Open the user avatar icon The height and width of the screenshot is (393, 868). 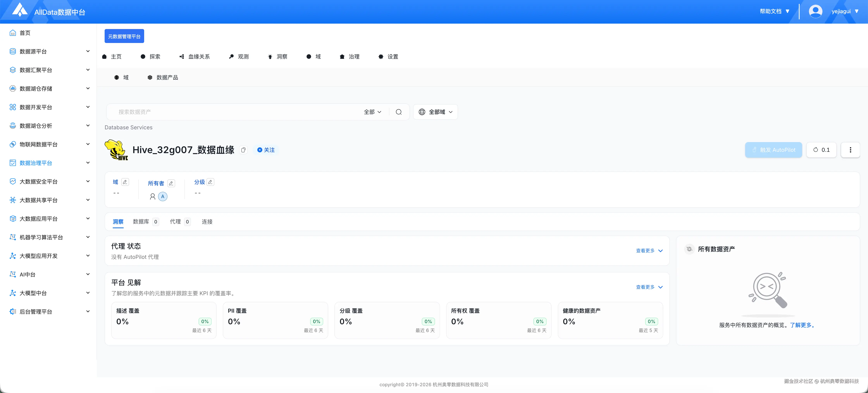click(x=815, y=11)
